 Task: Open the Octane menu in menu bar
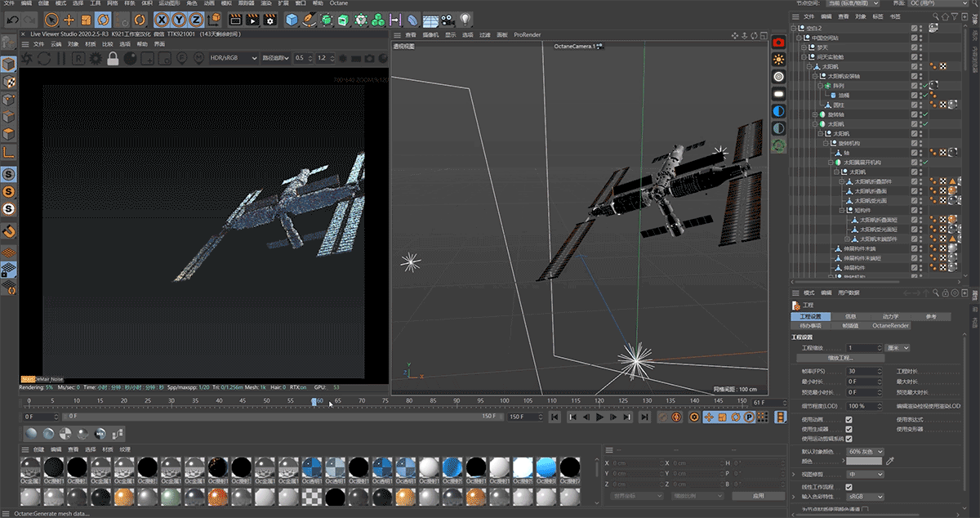(338, 3)
